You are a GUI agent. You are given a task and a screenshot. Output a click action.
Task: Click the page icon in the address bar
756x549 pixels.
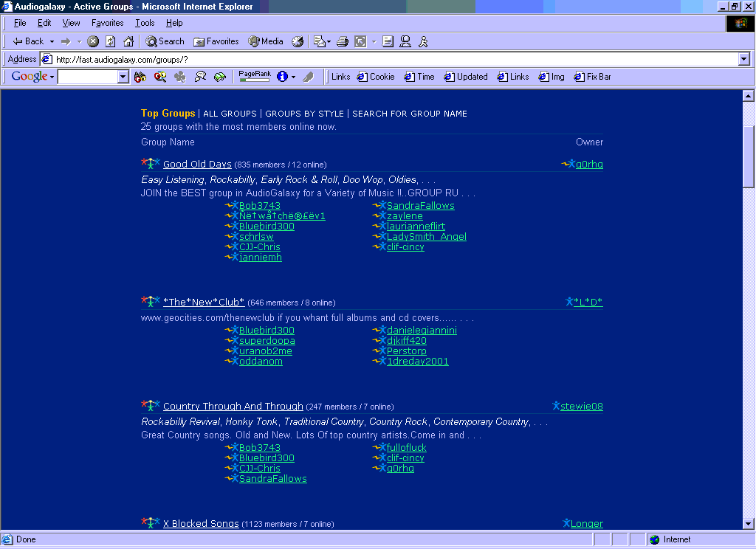click(47, 59)
